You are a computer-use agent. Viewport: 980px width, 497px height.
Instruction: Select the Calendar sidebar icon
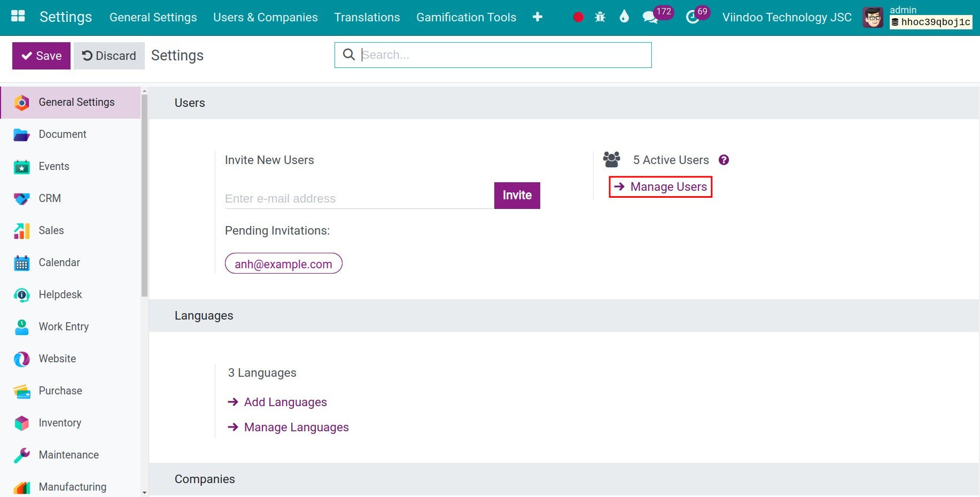click(x=21, y=262)
